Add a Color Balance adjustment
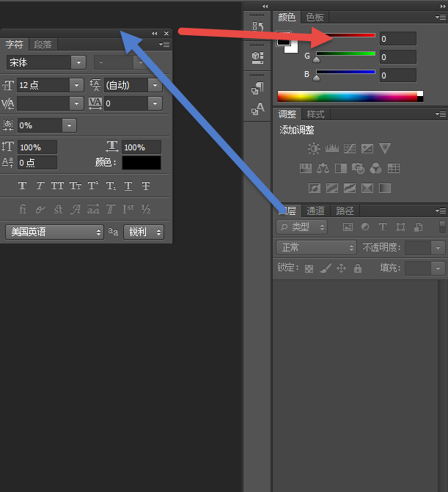The image size is (448, 492). tap(323, 168)
